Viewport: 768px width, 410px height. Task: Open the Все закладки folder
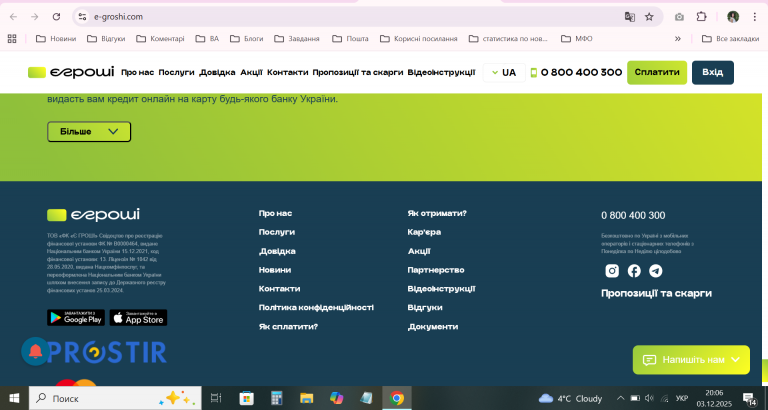[730, 38]
